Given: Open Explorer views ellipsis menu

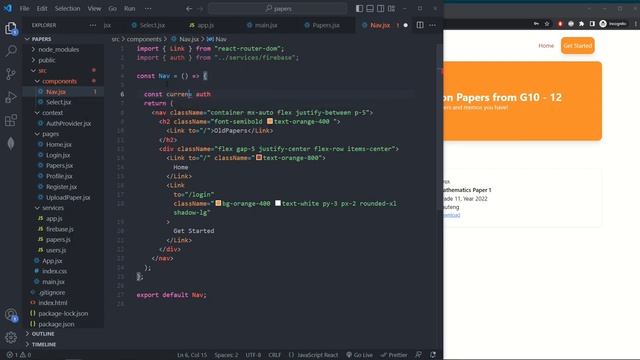Looking at the screenshot, I should (93, 25).
